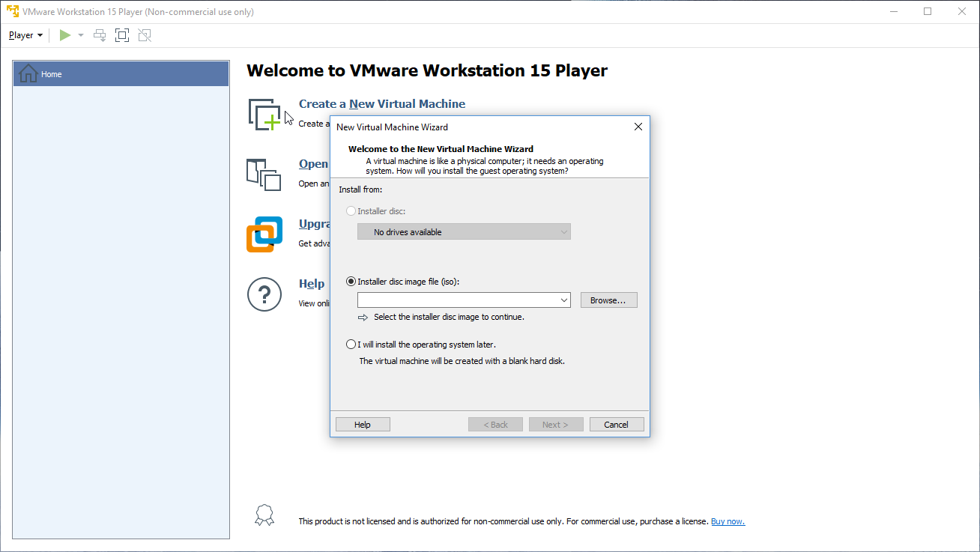The height and width of the screenshot is (552, 980).
Task: Click the Enter Full Screen icon
Action: (x=122, y=35)
